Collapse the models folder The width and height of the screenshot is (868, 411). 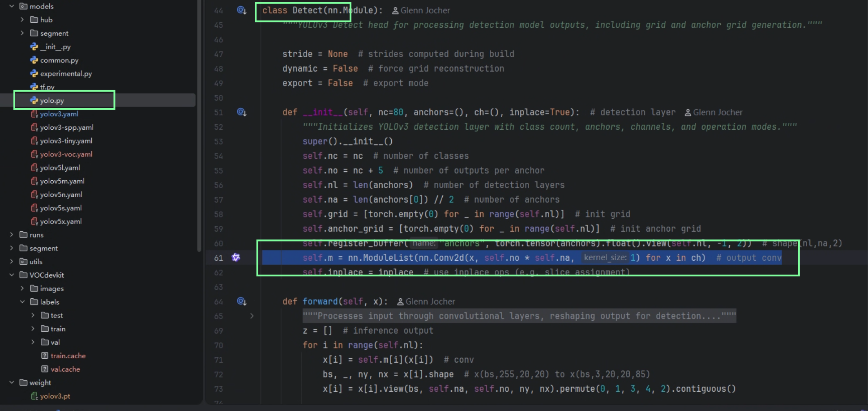[12, 6]
